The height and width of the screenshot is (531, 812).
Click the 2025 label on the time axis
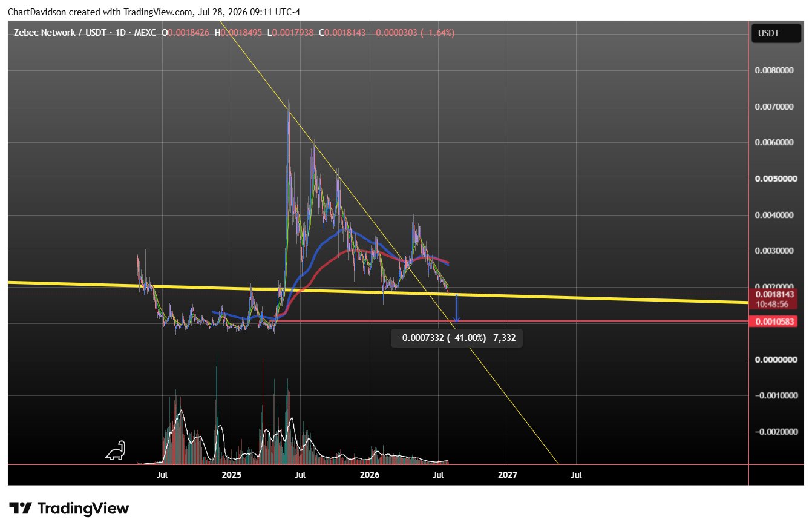coord(232,475)
